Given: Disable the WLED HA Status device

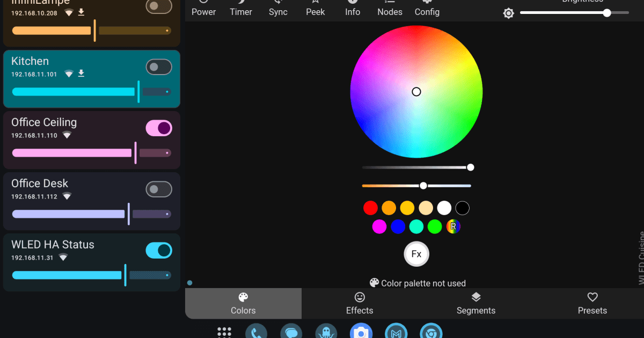Looking at the screenshot, I should tap(159, 250).
